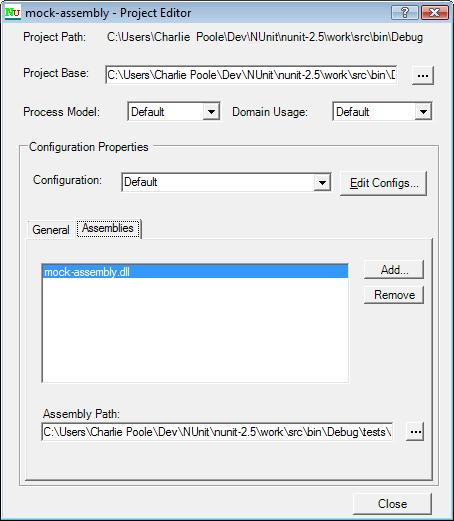The image size is (454, 521).
Task: Click the Process Model dropdown arrow
Action: tap(211, 112)
